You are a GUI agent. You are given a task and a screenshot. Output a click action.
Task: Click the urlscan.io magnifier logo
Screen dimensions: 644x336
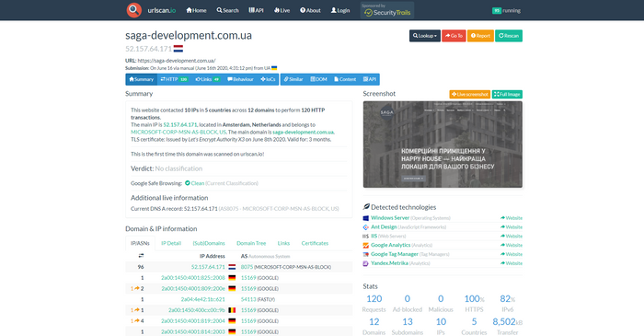[x=134, y=10]
